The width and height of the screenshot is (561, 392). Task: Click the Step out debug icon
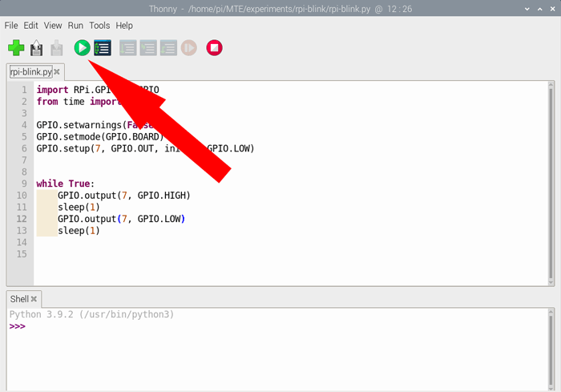[168, 48]
